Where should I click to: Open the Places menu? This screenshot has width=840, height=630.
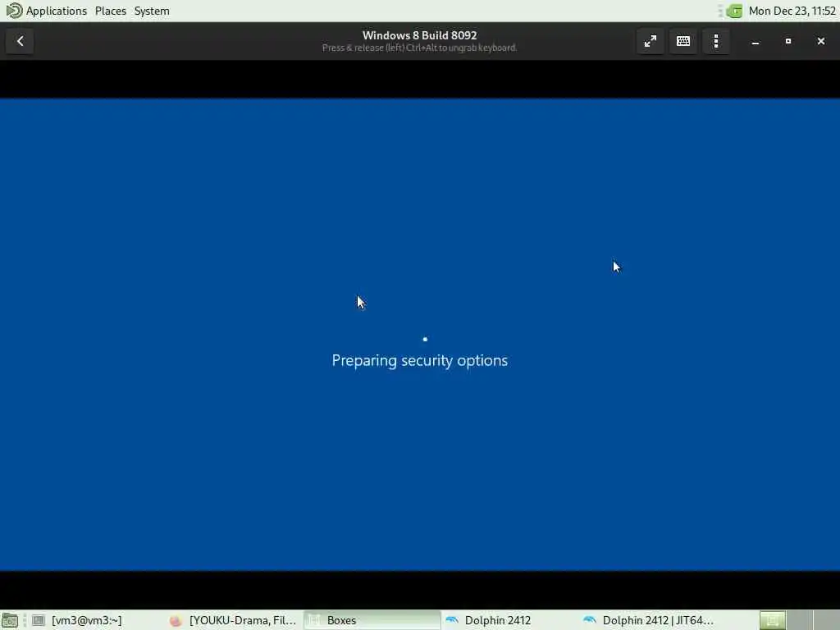(x=111, y=11)
